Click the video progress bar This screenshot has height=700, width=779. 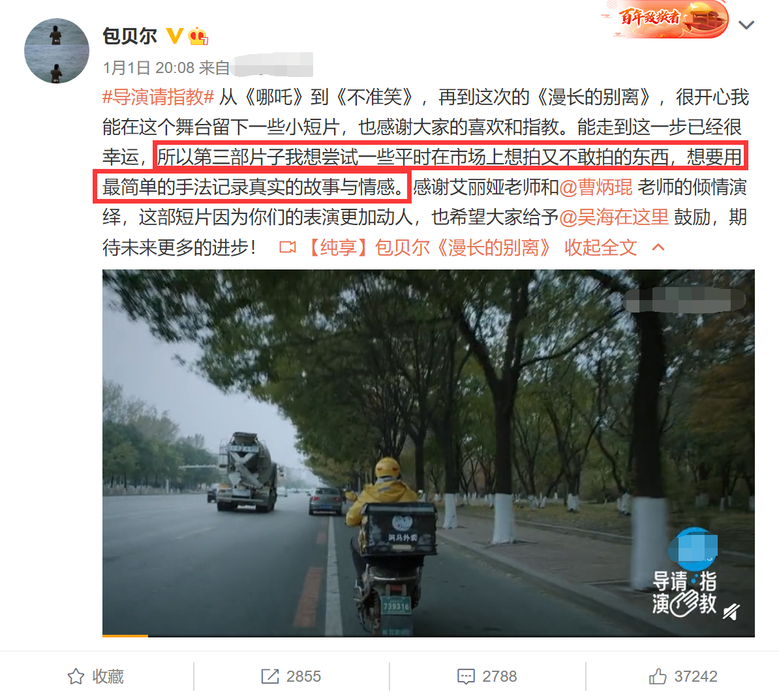tap(428, 635)
